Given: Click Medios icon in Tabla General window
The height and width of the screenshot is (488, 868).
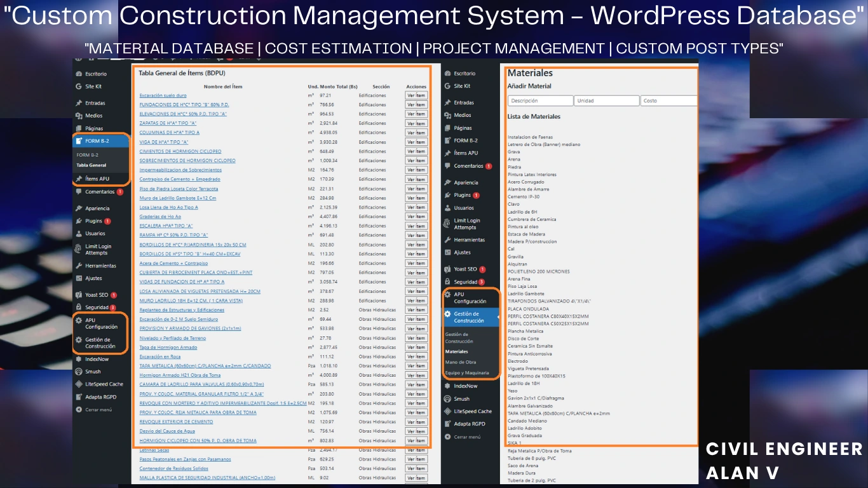Looking at the screenshot, I should pyautogui.click(x=79, y=116).
